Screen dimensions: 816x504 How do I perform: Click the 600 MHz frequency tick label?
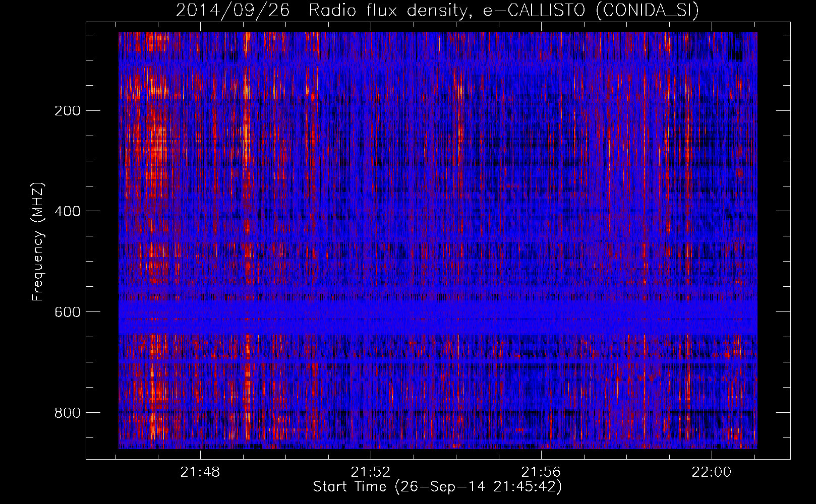67,312
